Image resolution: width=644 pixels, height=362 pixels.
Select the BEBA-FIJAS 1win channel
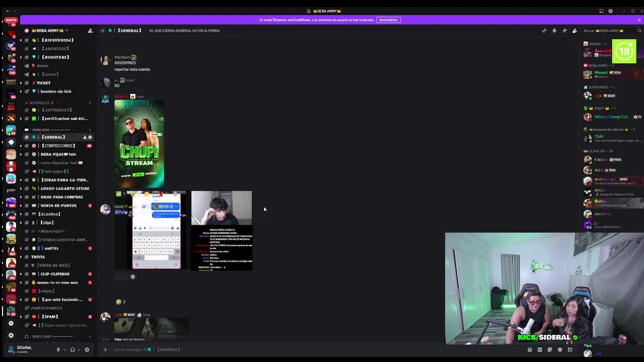(x=58, y=154)
